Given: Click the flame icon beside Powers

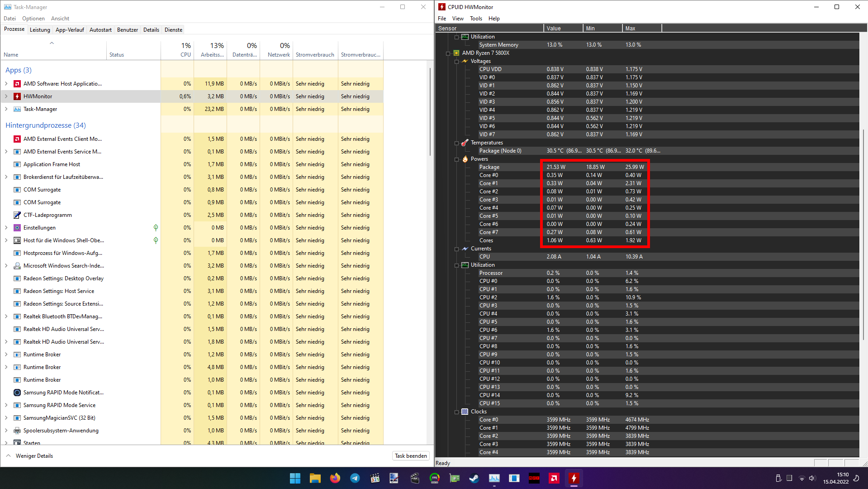Looking at the screenshot, I should click(x=465, y=159).
